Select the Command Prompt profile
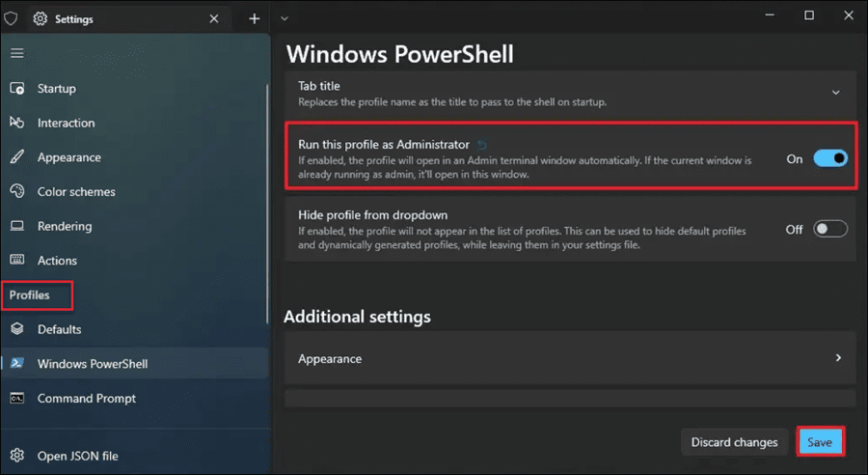Viewport: 868px width, 475px height. point(134,398)
